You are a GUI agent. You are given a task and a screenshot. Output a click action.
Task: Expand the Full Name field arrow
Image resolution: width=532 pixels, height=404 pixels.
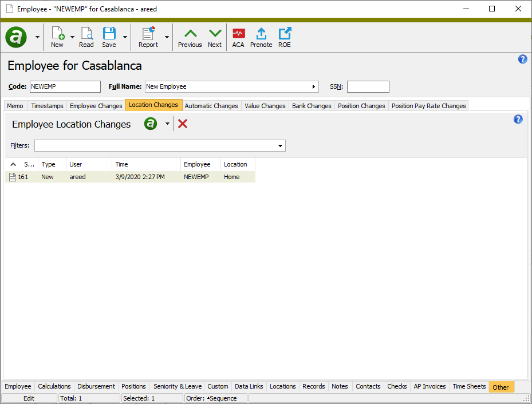pos(313,86)
